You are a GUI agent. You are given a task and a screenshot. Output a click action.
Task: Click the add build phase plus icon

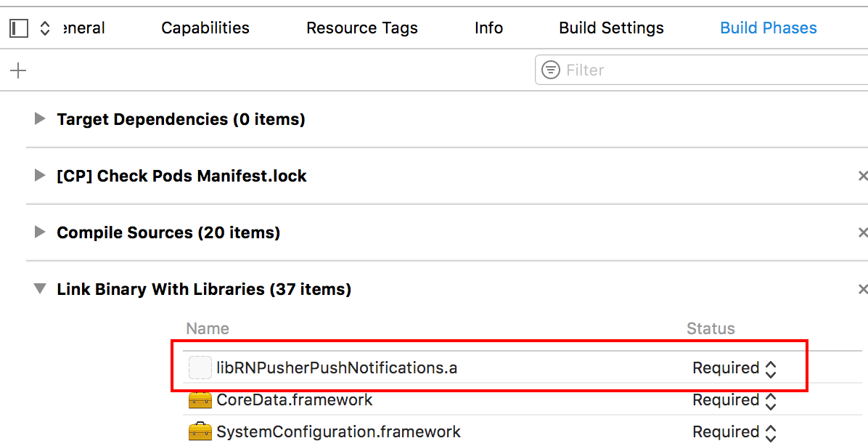17,70
